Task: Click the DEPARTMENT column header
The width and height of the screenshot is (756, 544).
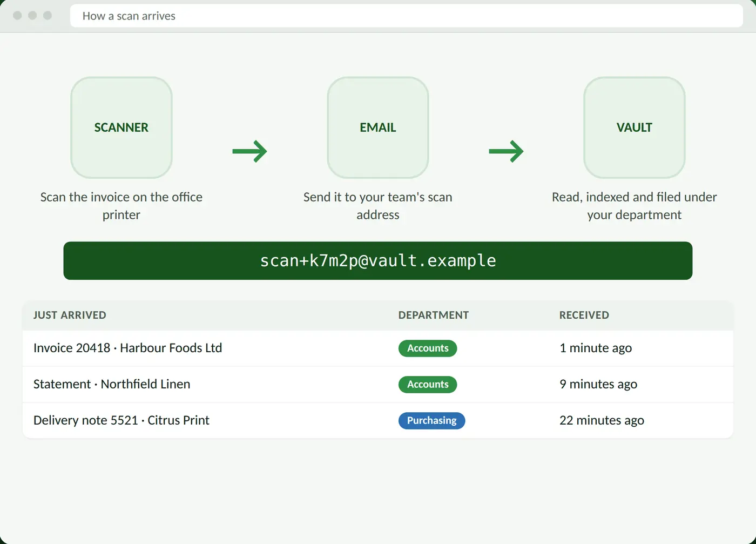Action: [434, 315]
